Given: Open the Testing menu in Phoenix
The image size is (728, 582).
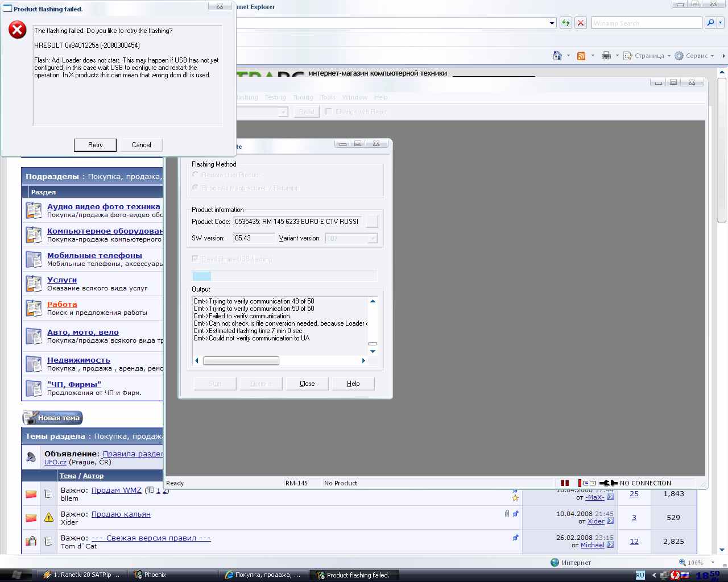Looking at the screenshot, I should [x=275, y=97].
